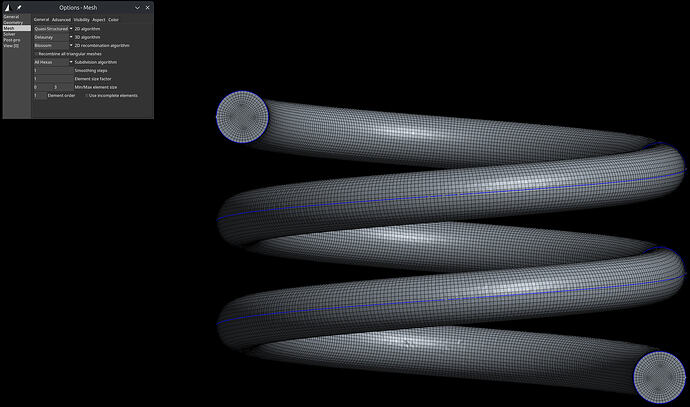The height and width of the screenshot is (407, 690).
Task: Select Post-pro in the options category list
Action: tap(17, 40)
